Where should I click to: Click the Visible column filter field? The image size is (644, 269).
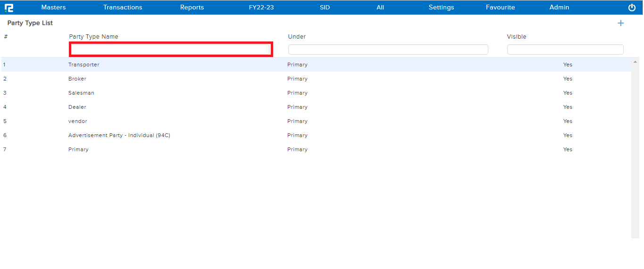click(565, 49)
